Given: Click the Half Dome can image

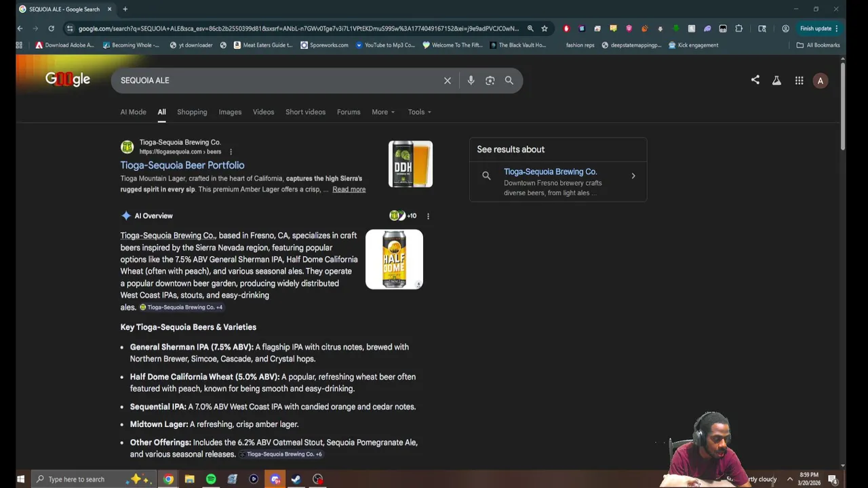Looking at the screenshot, I should point(394,260).
